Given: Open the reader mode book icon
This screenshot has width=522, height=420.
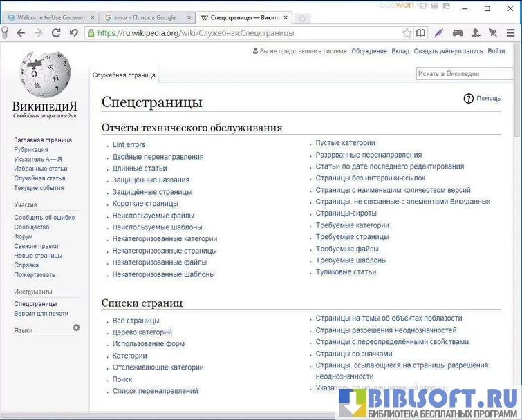Looking at the screenshot, I should point(420,32).
